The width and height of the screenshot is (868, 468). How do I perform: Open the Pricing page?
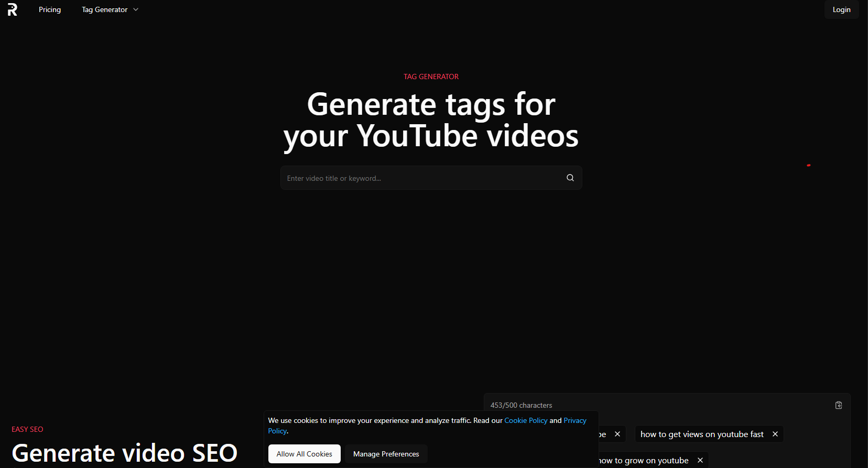(50, 9)
